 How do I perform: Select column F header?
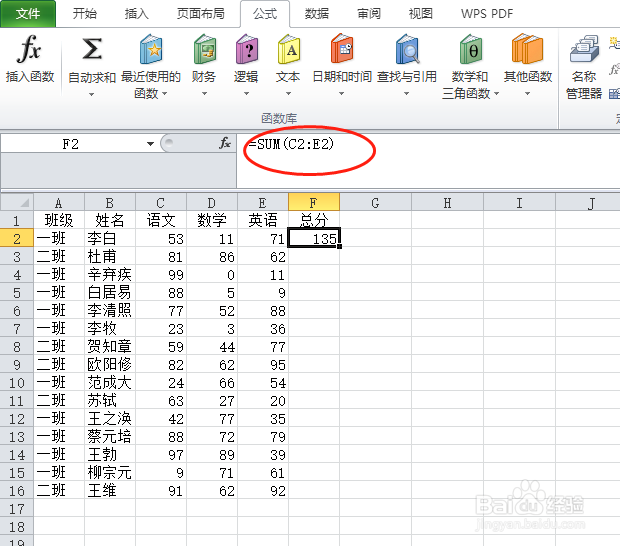point(313,202)
